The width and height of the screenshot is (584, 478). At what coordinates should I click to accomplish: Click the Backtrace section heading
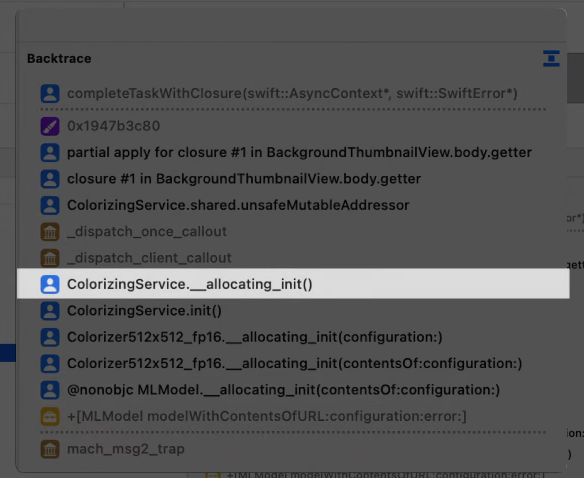pos(59,58)
